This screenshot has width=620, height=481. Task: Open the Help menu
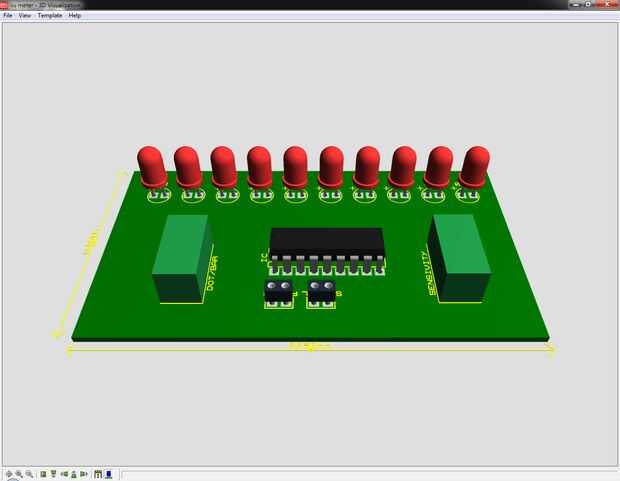(x=75, y=15)
